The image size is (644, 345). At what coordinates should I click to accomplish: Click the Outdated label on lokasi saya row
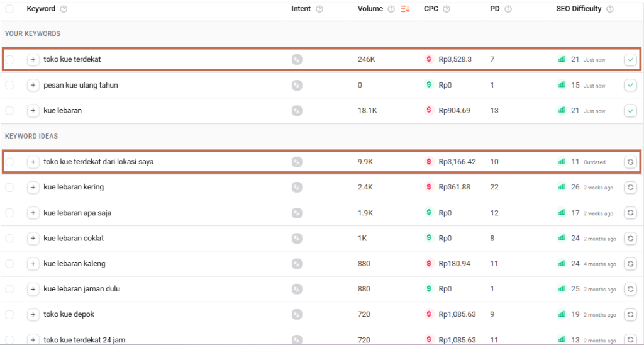594,162
